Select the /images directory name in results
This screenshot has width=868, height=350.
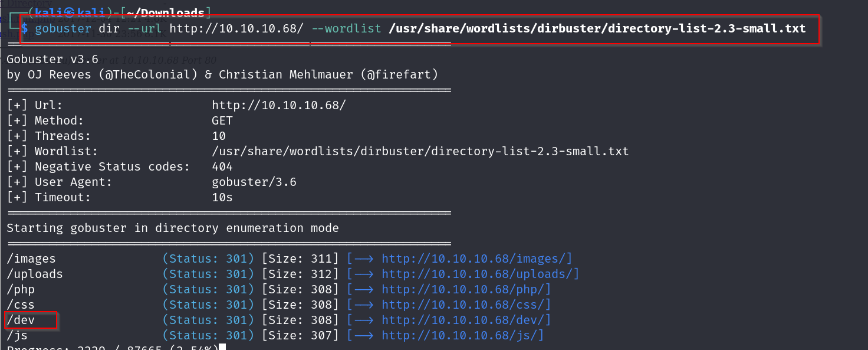(31, 259)
